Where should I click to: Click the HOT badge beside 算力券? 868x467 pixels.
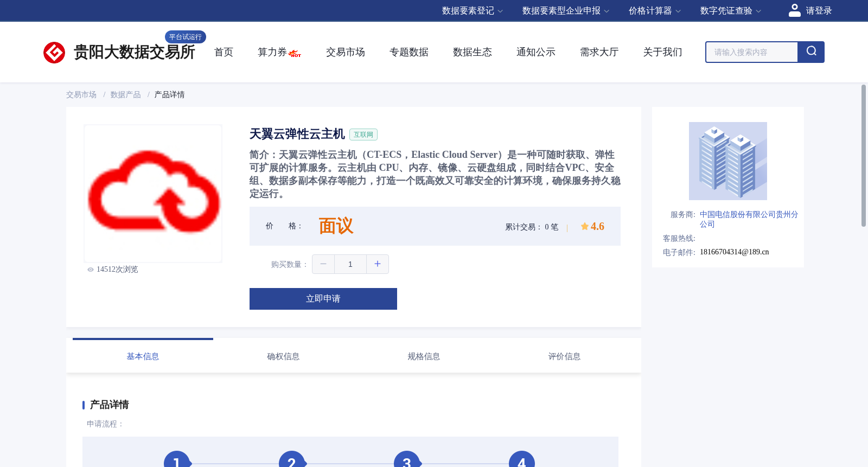click(x=295, y=54)
